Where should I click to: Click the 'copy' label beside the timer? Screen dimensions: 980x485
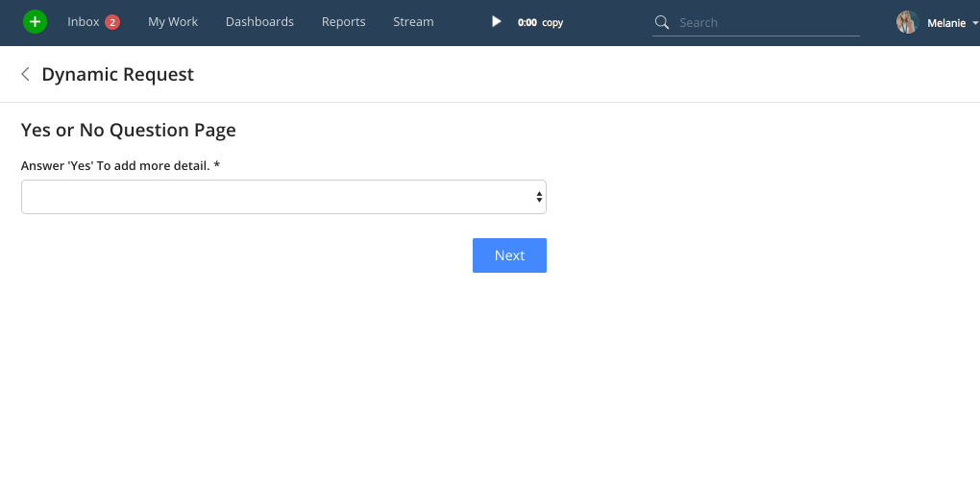552,22
